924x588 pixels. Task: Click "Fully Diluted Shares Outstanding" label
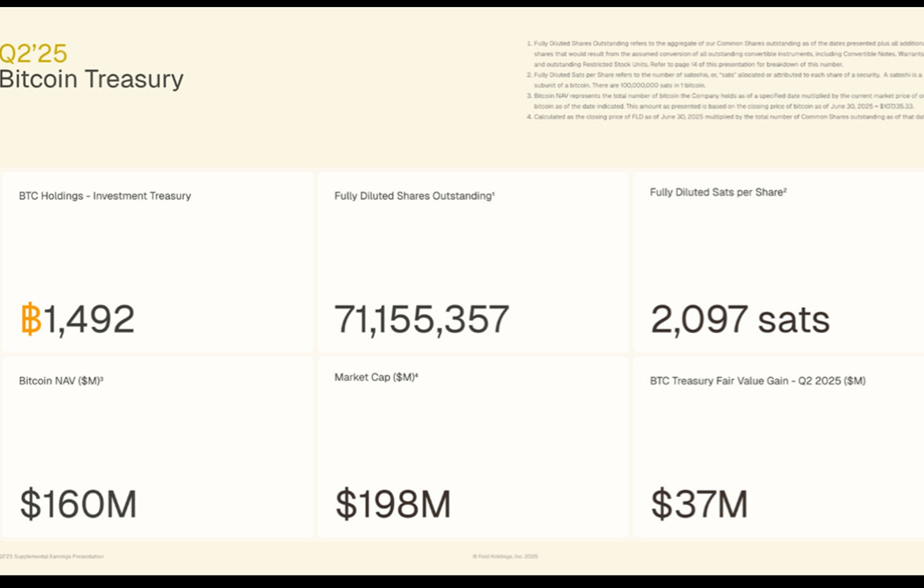click(415, 196)
